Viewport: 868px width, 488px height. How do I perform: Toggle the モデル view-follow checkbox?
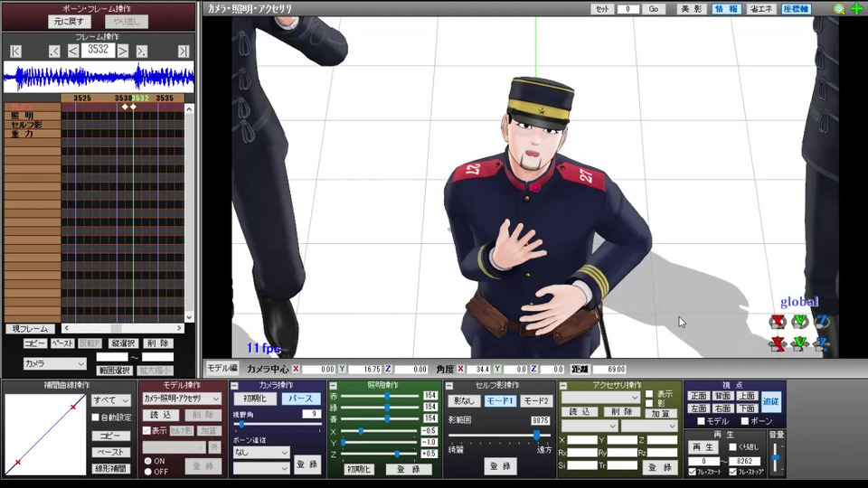tap(701, 421)
